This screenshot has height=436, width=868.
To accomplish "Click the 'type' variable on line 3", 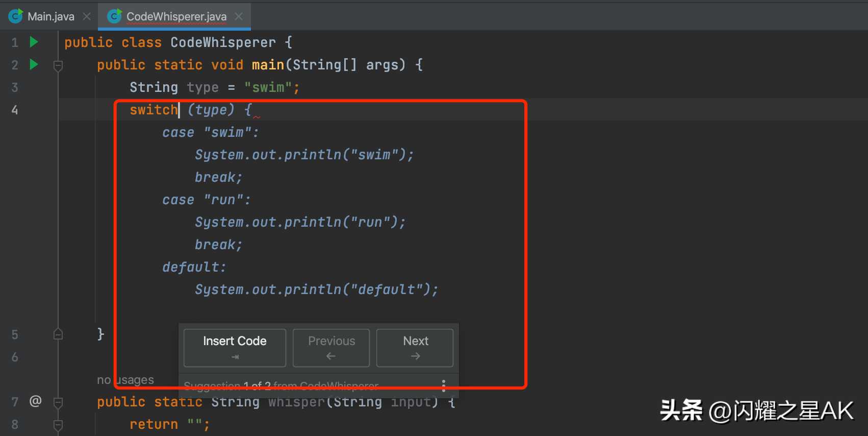I will point(202,87).
